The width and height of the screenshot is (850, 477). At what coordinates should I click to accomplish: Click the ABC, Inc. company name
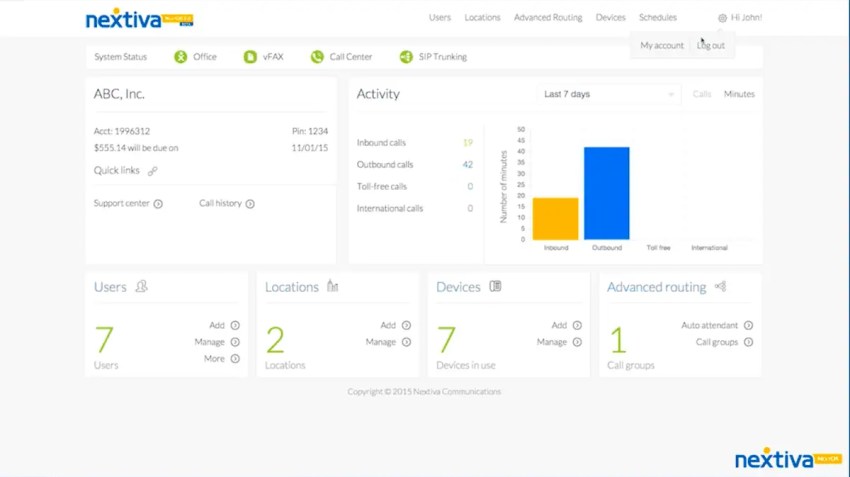119,94
